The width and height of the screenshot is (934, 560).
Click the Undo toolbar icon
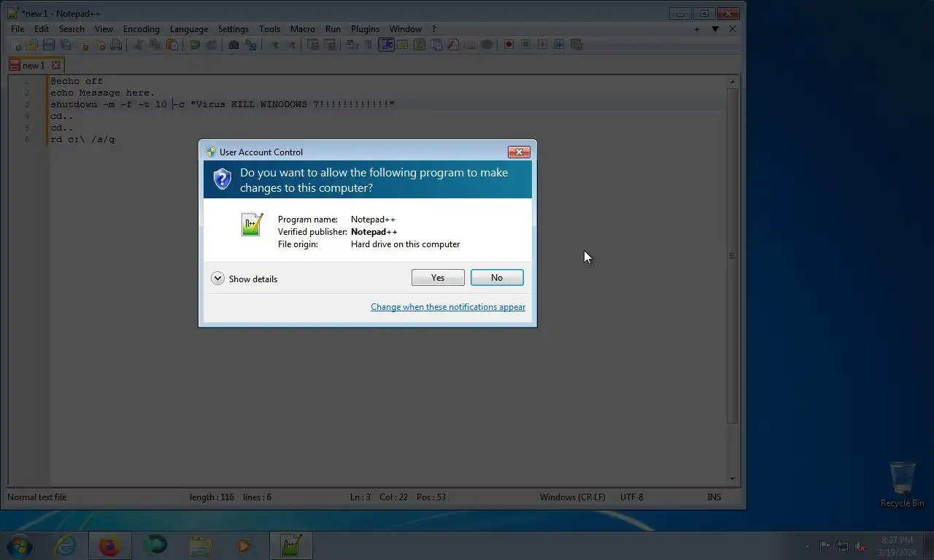[x=194, y=44]
